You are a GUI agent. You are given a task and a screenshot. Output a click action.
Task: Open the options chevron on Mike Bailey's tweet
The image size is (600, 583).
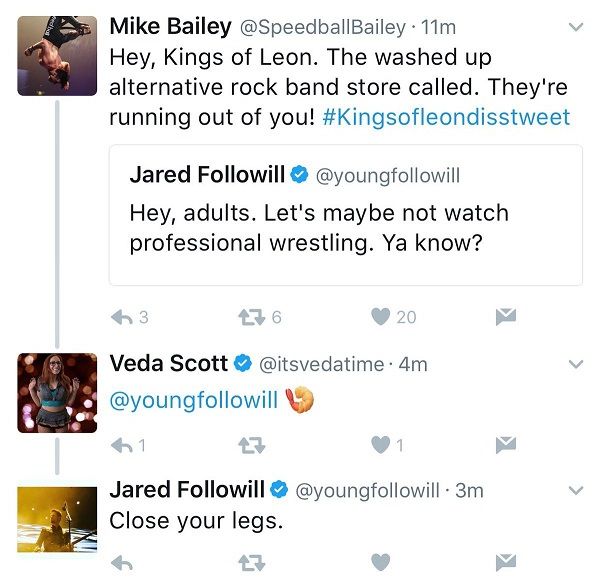[575, 28]
